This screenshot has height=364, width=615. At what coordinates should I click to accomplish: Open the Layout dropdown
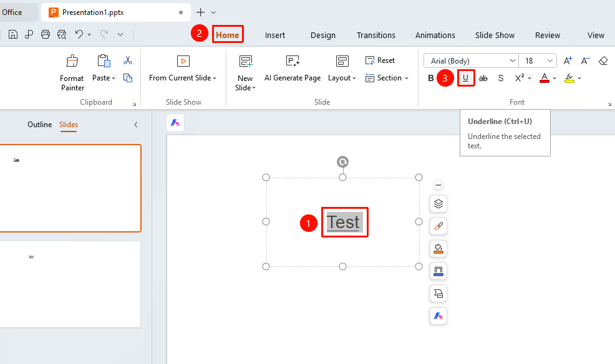coord(342,78)
